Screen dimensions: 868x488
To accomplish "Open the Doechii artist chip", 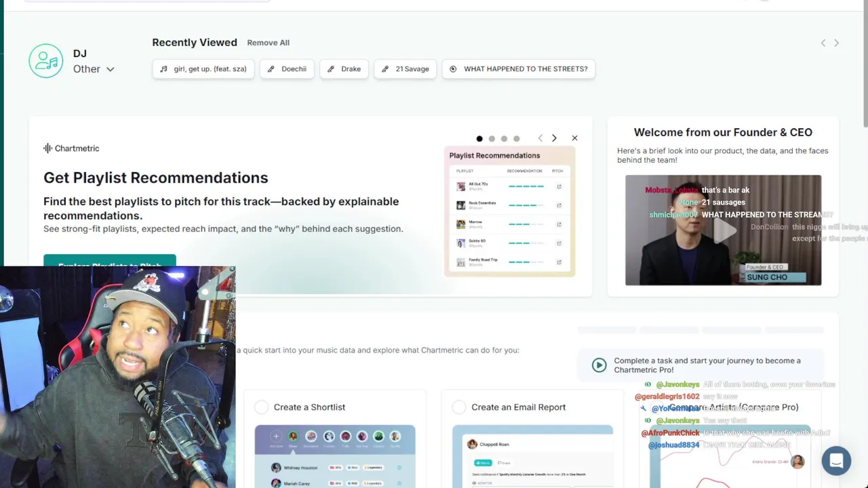I will point(287,69).
